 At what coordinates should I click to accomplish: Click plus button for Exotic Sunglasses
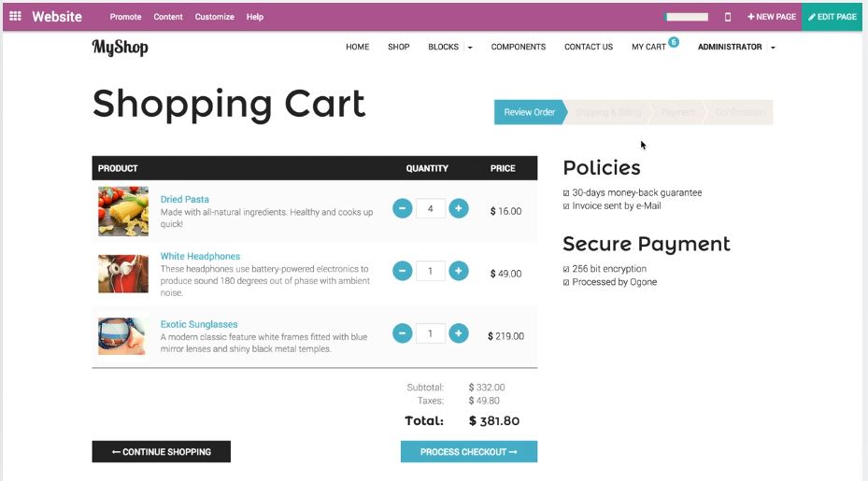[x=458, y=333]
